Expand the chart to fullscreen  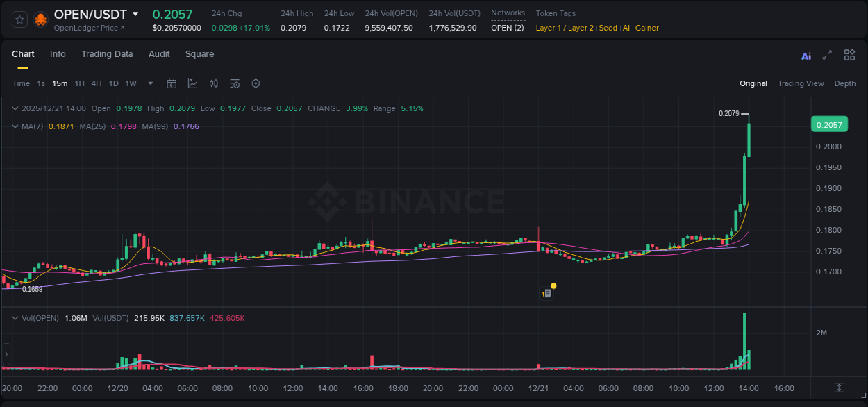click(826, 54)
